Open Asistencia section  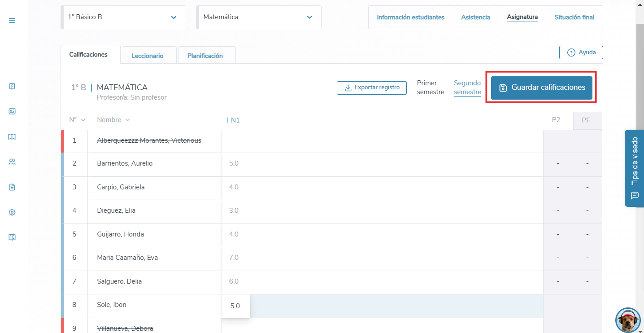pos(475,17)
